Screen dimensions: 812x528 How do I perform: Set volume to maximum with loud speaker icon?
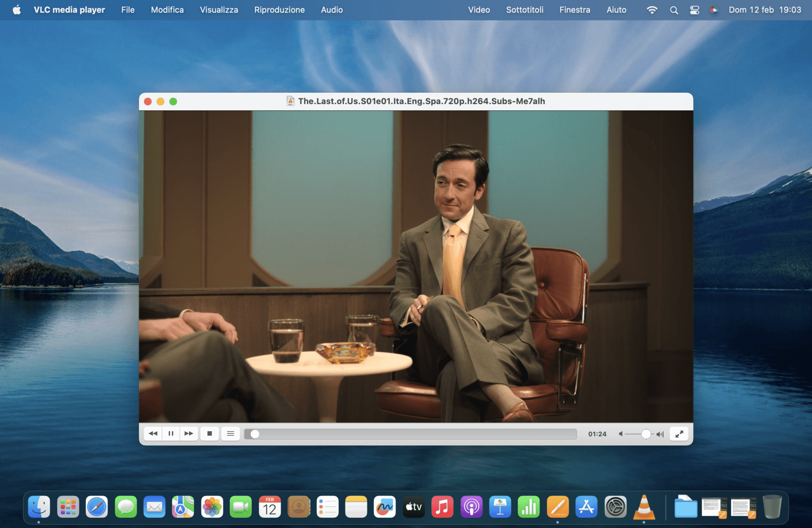[x=660, y=434]
